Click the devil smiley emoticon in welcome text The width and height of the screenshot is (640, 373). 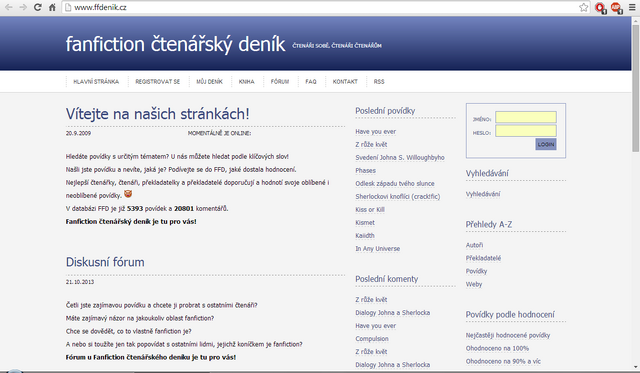(x=128, y=194)
